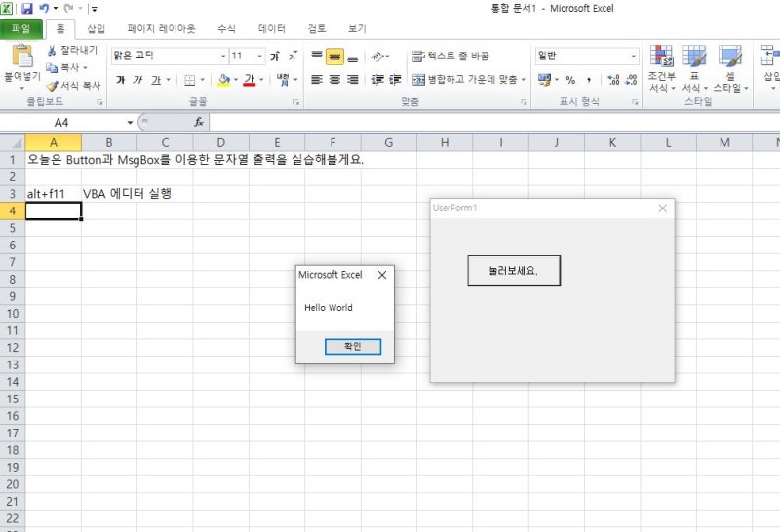Click the comma style icon

coord(589,80)
